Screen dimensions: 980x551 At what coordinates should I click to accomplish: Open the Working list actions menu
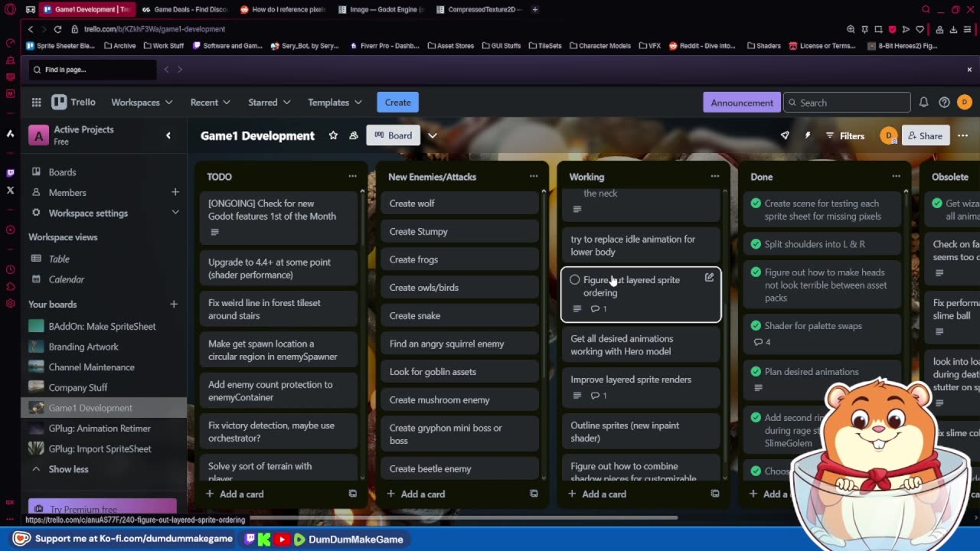714,176
